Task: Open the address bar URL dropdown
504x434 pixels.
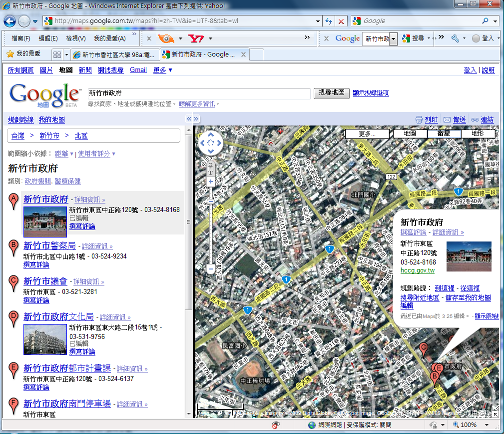Action: coord(318,21)
